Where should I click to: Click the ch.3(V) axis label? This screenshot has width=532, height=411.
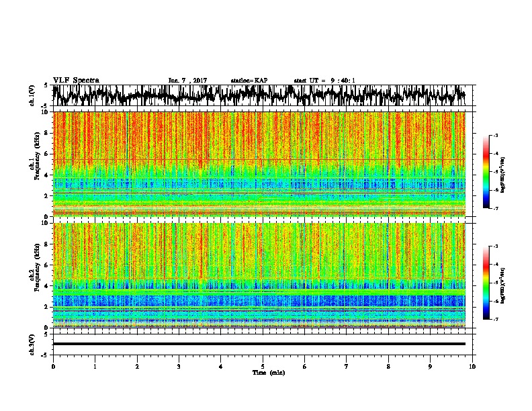32,345
